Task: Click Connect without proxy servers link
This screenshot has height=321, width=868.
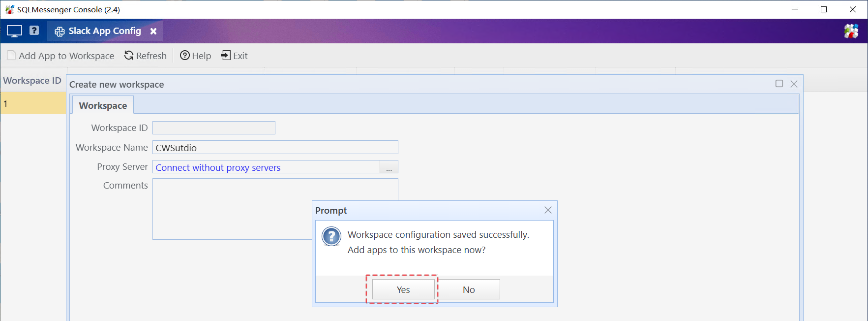Action: pyautogui.click(x=218, y=167)
